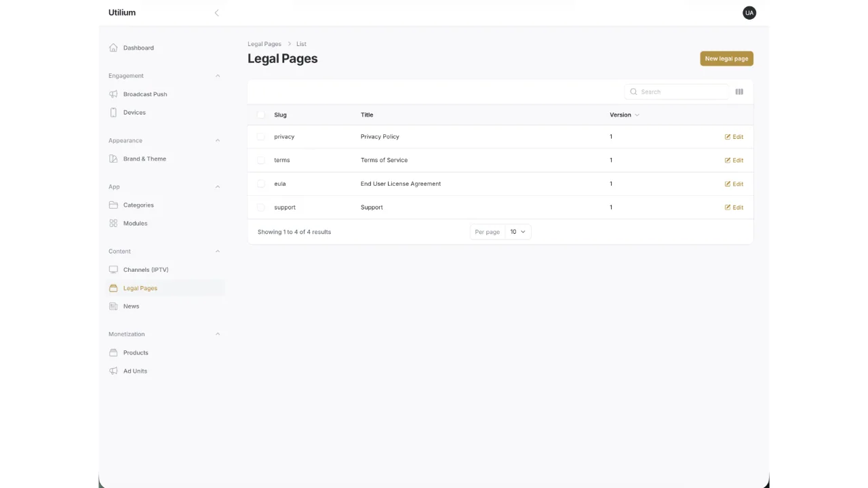868x488 pixels.
Task: Click the Search input field
Action: 676,91
